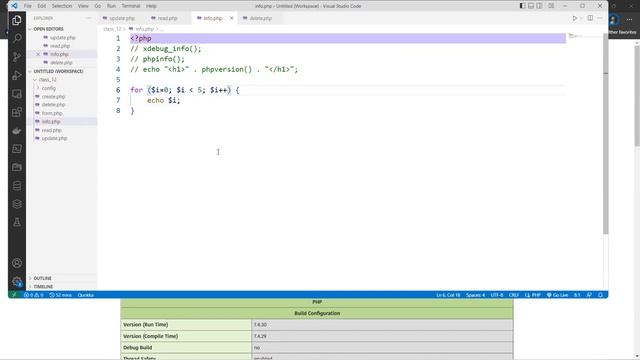Screen dimensions: 640x360
Task: Open the editor More Actions ellipsis
Action: (600, 18)
